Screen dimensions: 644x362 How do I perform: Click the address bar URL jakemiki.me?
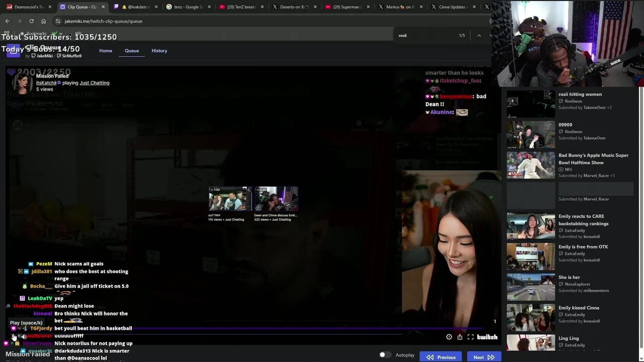pos(103,21)
